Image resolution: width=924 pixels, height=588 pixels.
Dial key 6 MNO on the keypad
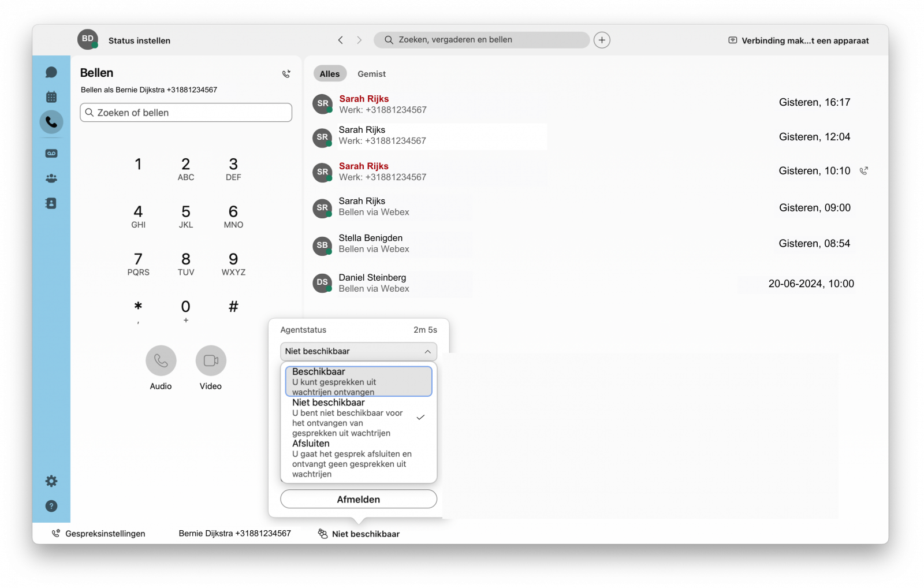(233, 216)
